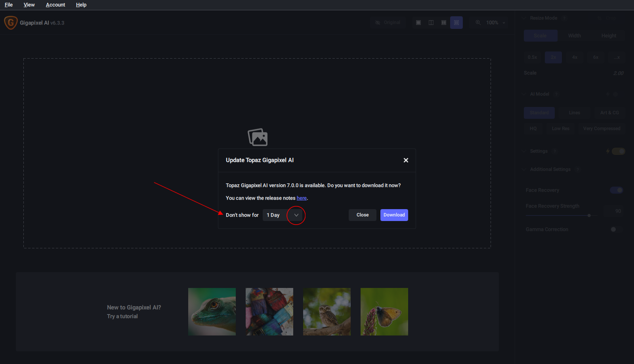Open the butterfly tutorial thumbnail

(384, 312)
